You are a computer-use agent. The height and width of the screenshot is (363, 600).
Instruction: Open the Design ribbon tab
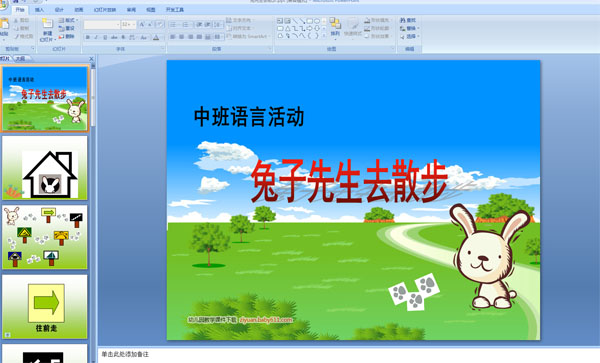tap(59, 10)
